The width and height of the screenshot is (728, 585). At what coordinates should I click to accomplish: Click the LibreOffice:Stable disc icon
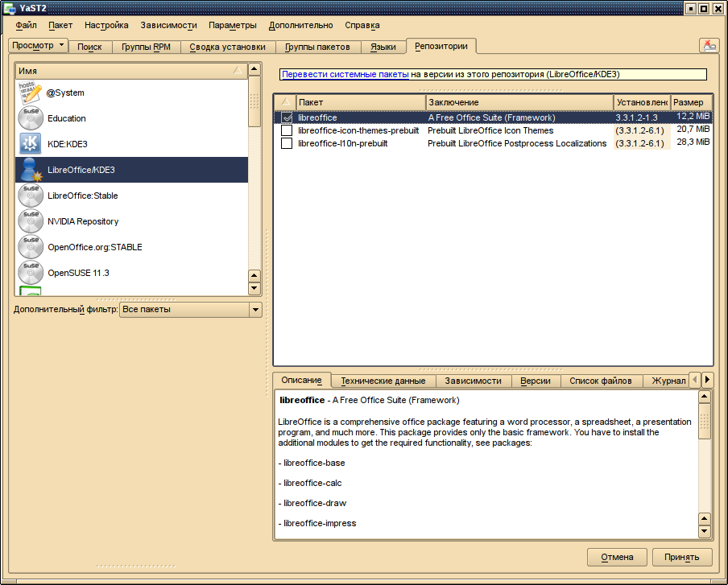coord(31,196)
